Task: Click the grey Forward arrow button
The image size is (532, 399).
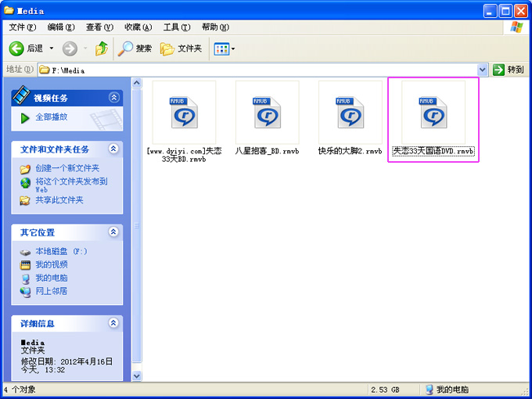Action: point(70,49)
